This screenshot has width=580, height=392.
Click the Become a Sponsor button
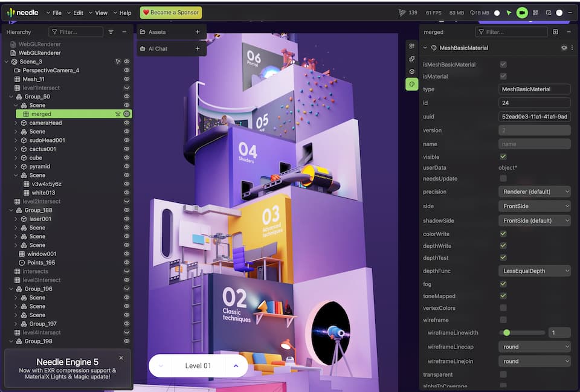pyautogui.click(x=171, y=13)
